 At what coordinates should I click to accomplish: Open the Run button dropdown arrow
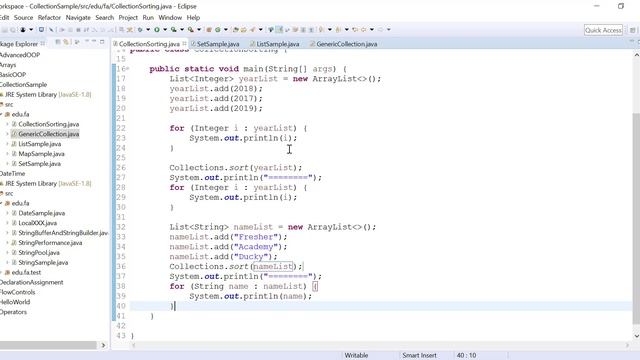pyautogui.click(x=165, y=29)
